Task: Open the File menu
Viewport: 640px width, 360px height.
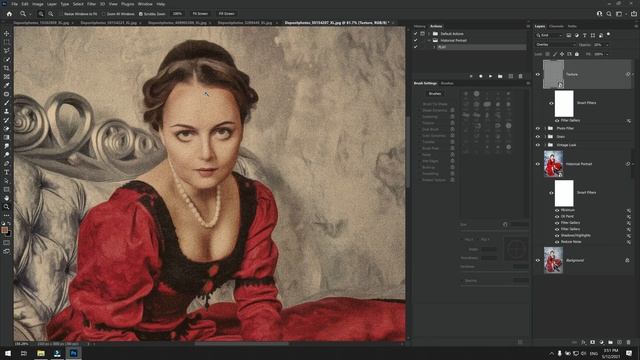Action: tap(14, 4)
